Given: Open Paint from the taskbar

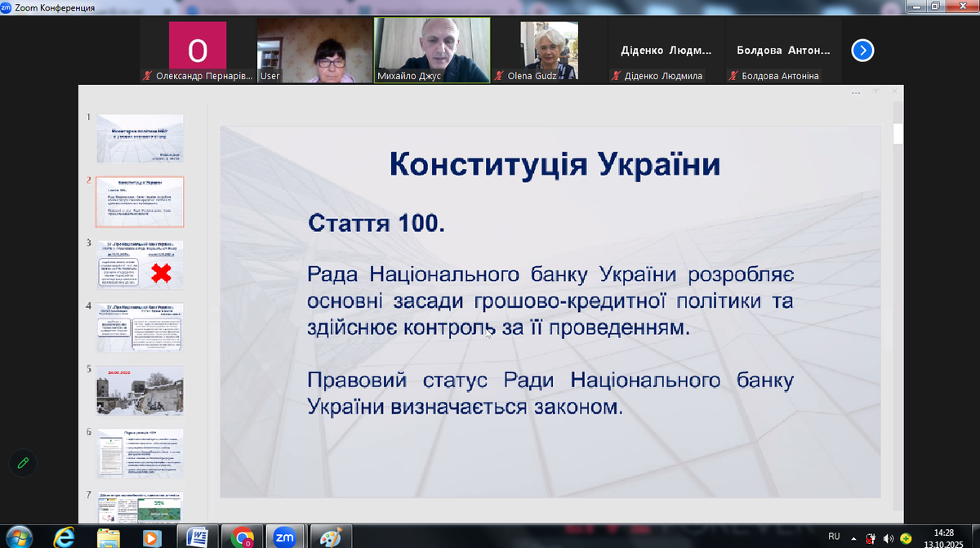Looking at the screenshot, I should click(x=329, y=537).
